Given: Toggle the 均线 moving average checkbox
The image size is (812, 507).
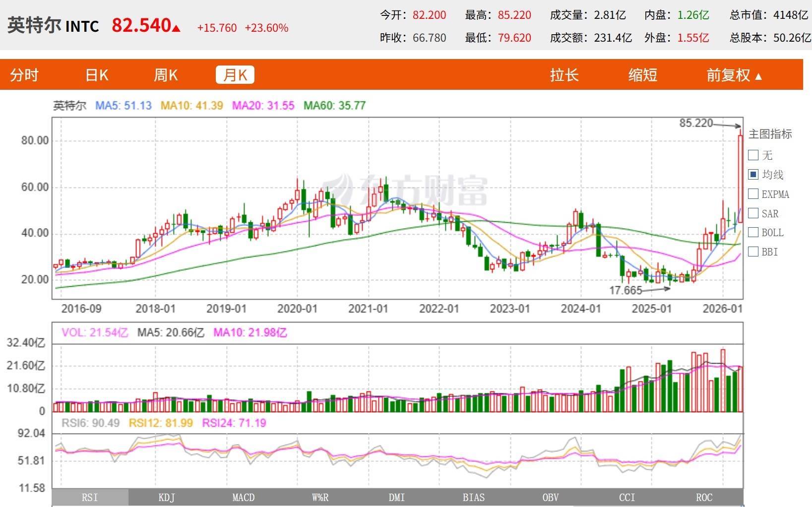Looking at the screenshot, I should coord(753,175).
